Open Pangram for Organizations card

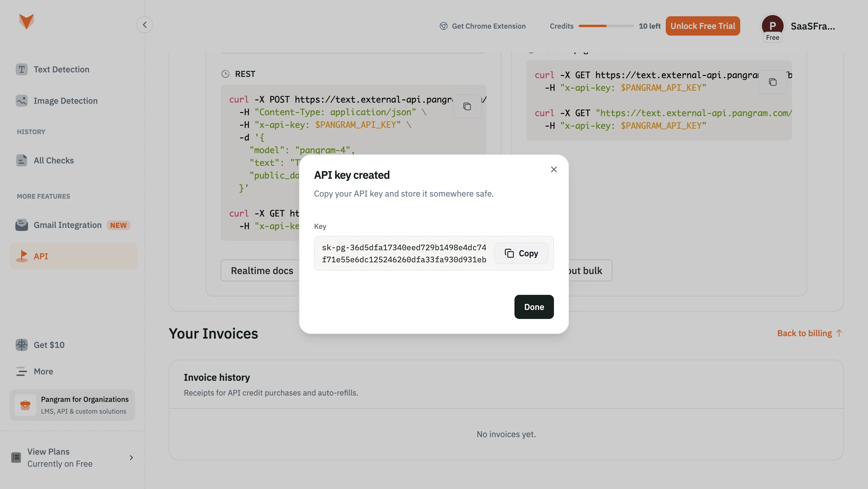coord(72,405)
